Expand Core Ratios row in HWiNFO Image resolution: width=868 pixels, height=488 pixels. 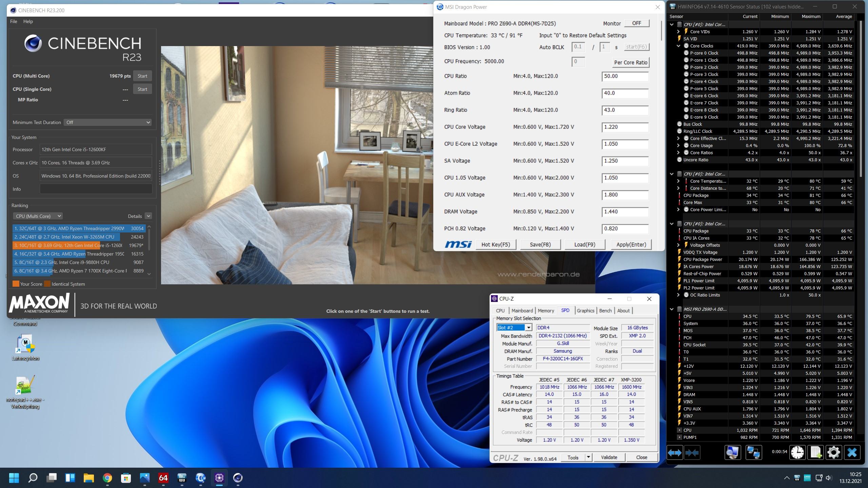678,152
